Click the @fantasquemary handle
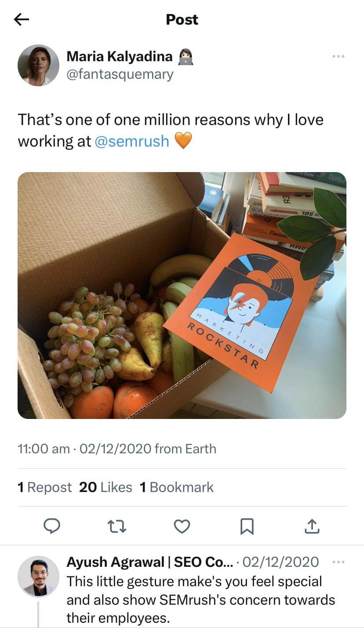Viewport: 364px width, 628px height. (x=120, y=74)
